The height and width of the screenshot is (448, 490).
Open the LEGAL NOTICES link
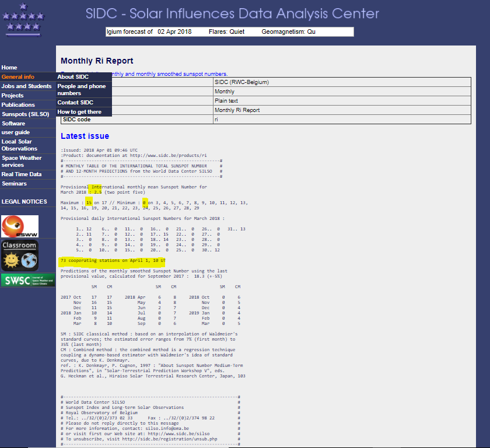(x=24, y=202)
